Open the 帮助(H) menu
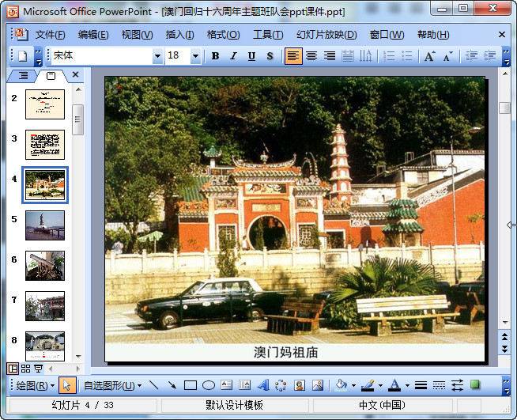The width and height of the screenshot is (517, 420). [x=433, y=35]
